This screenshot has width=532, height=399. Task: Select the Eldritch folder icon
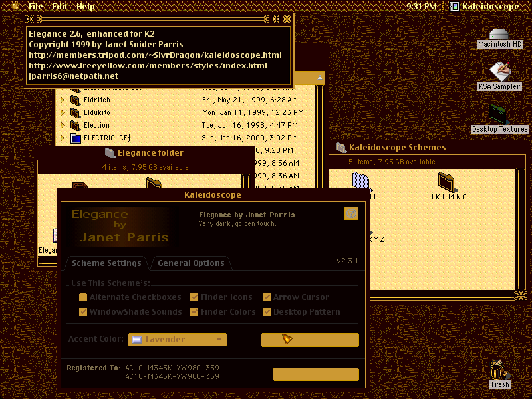click(75, 100)
